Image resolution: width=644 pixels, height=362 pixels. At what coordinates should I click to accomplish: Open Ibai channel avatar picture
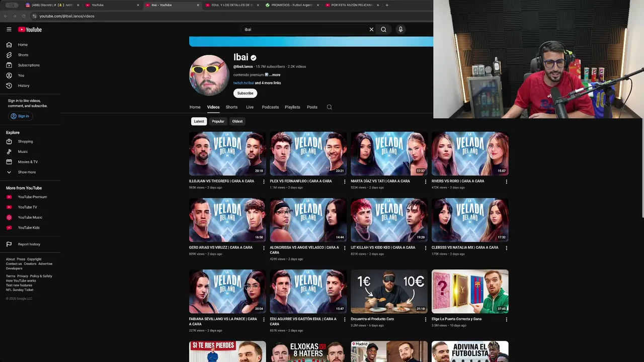(209, 75)
